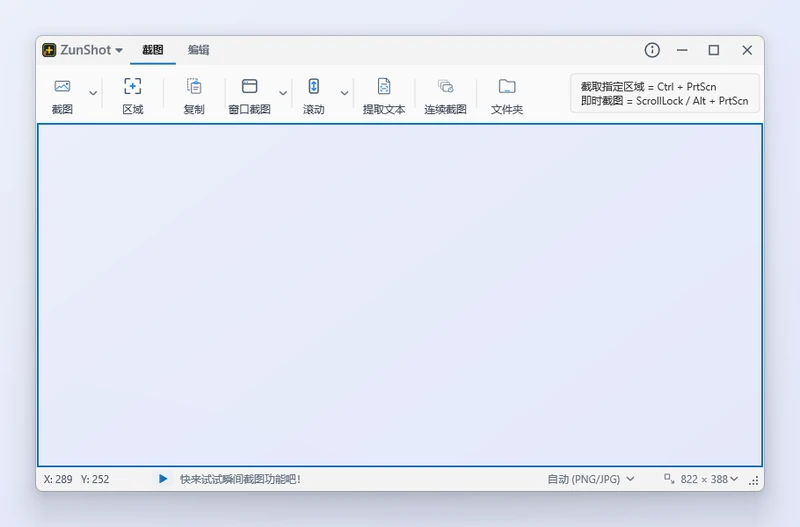The width and height of the screenshot is (800, 527).
Task: Click the 即时截图 = ScrollLock / Alt + PrtScn hint
Action: [664, 101]
